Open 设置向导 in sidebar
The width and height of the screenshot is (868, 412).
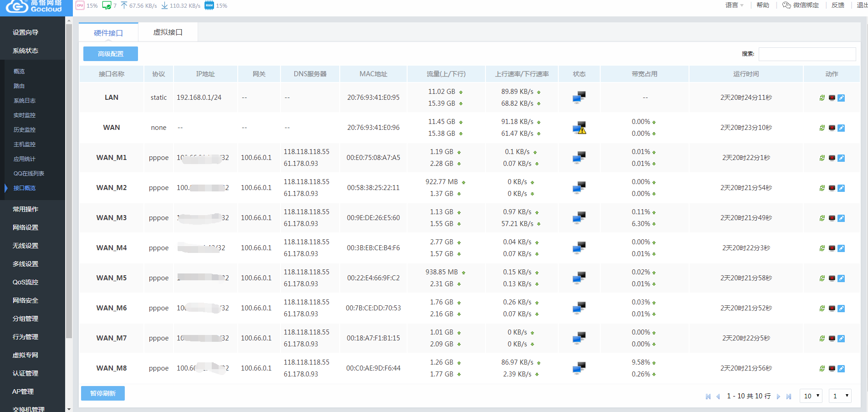coord(26,32)
